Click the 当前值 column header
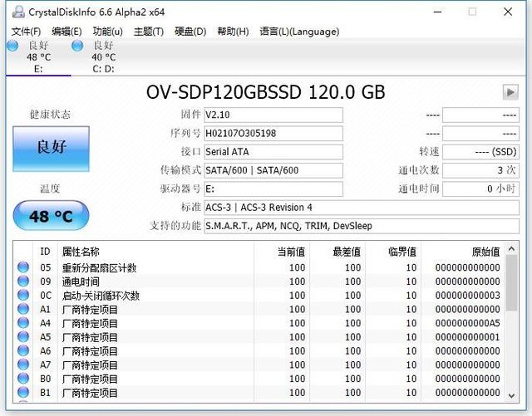The image size is (532, 416). (282, 252)
